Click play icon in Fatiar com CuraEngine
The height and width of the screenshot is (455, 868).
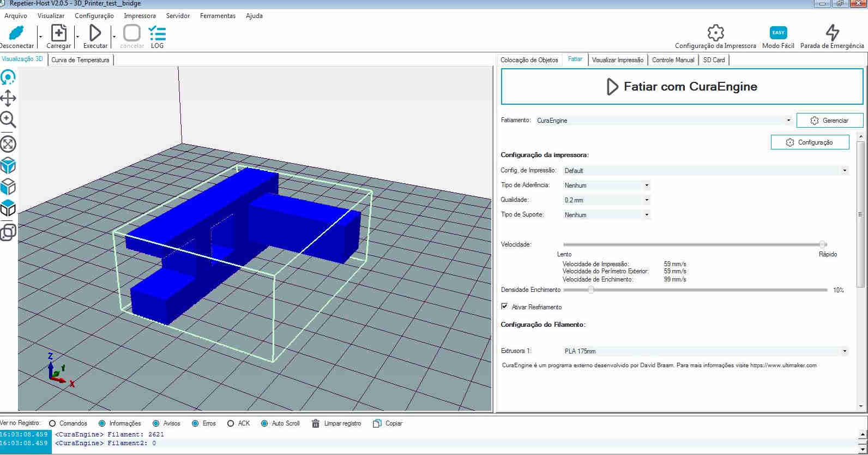coord(612,87)
